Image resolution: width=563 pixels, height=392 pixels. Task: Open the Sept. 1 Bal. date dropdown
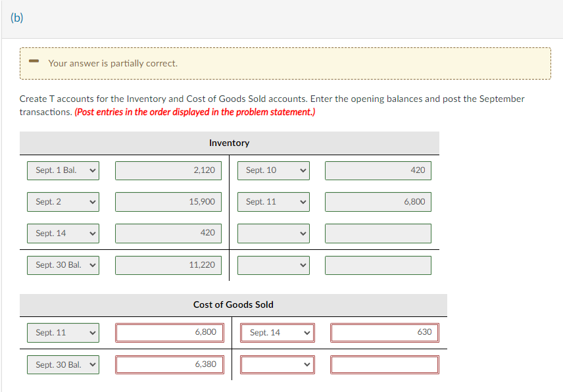(x=62, y=170)
